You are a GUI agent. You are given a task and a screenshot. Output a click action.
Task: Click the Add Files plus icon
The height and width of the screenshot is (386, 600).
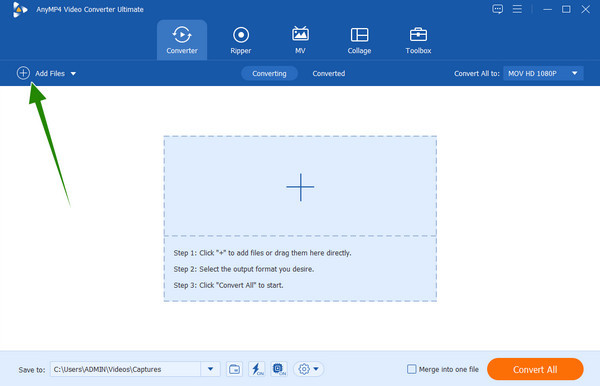[x=23, y=73]
